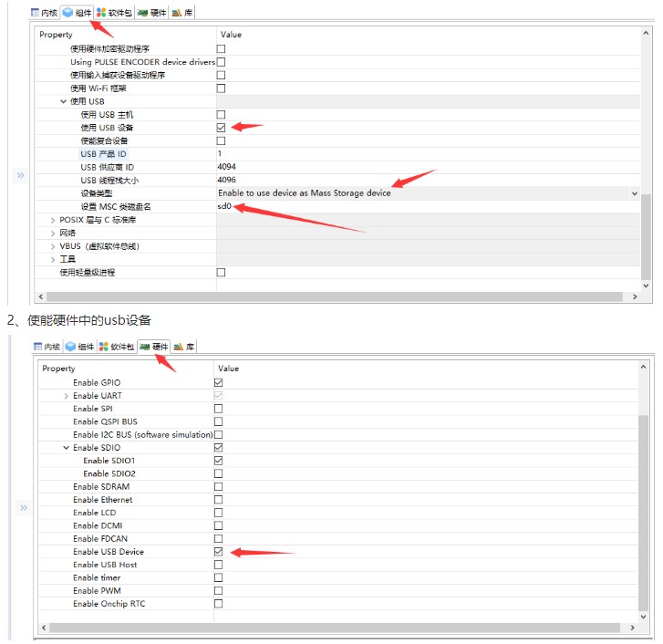
Task: Edit the USB 产品 ID value field
Action: pos(428,153)
